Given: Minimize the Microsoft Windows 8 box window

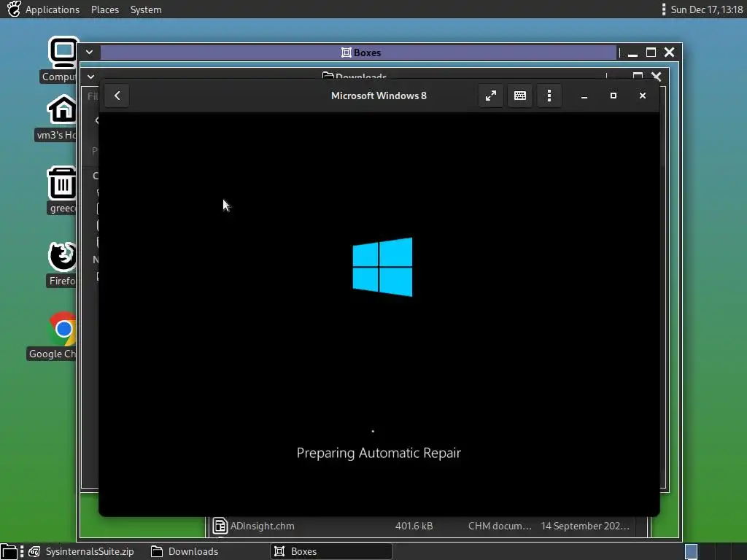Looking at the screenshot, I should 584,96.
